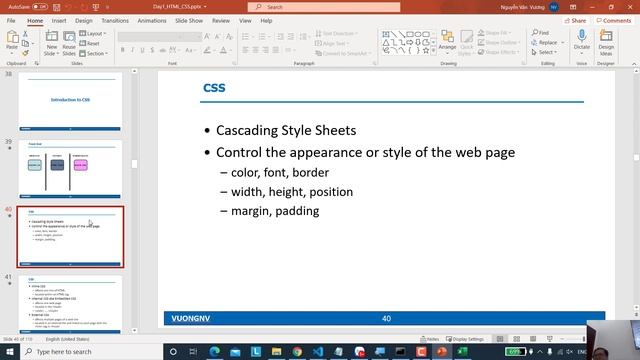Screen dimensions: 640x360
Task: Open the Align Text dropdown
Action: point(332,43)
